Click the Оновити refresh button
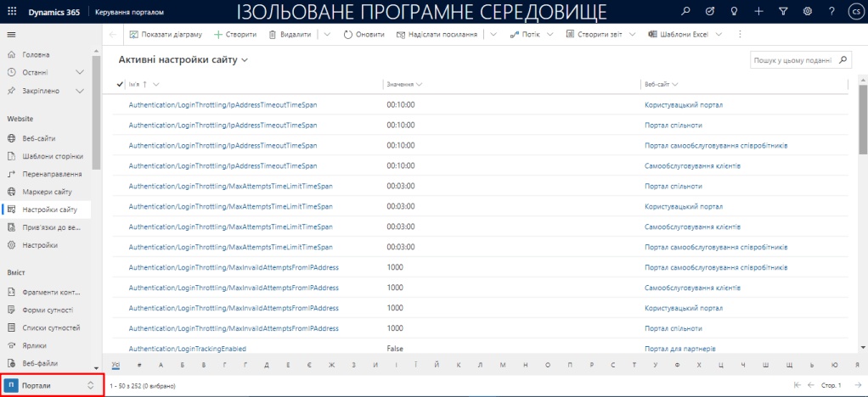The image size is (868, 397). [364, 35]
